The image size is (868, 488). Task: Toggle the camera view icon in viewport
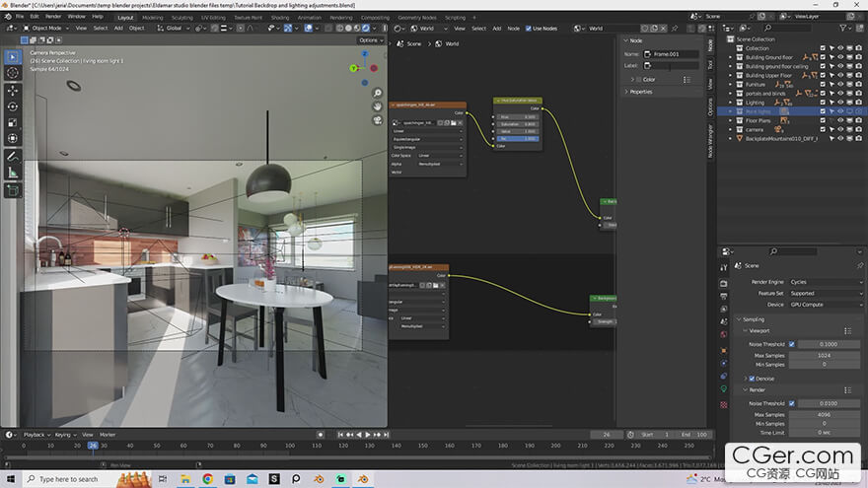378,120
